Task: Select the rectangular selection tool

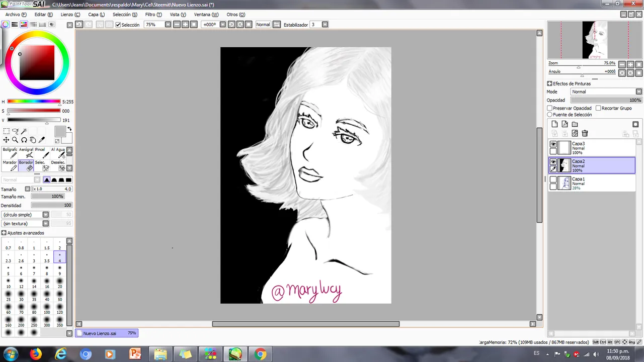Action: 6,131
